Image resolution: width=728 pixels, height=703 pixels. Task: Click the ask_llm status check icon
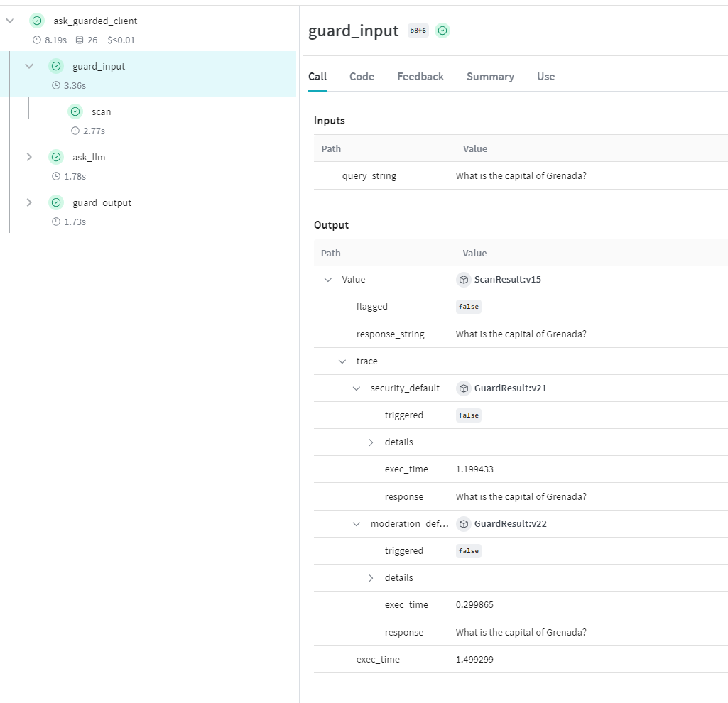click(x=56, y=157)
